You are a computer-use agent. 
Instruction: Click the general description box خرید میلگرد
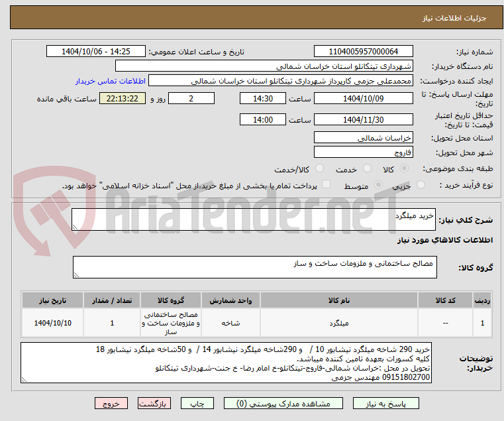pos(253,219)
